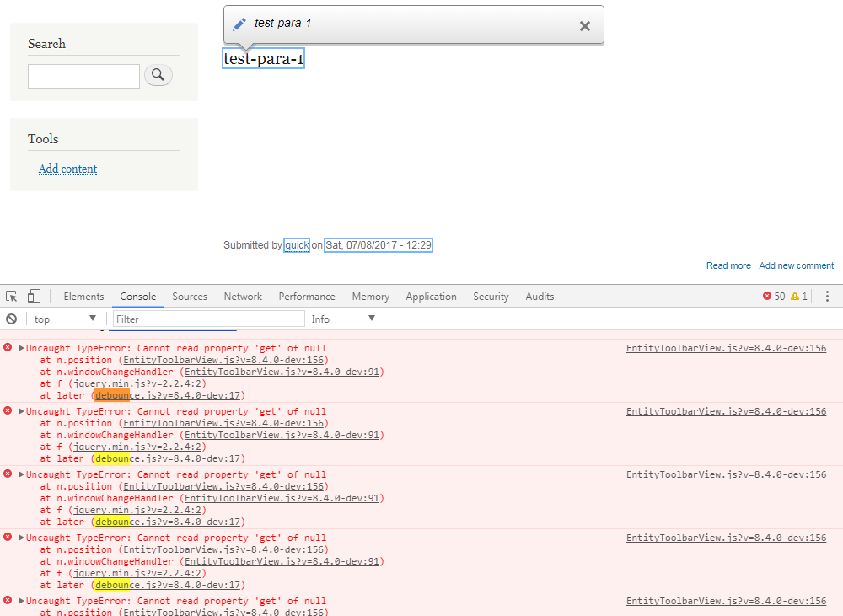Expand the fourth Uncaught TypeError entry

(x=22, y=538)
